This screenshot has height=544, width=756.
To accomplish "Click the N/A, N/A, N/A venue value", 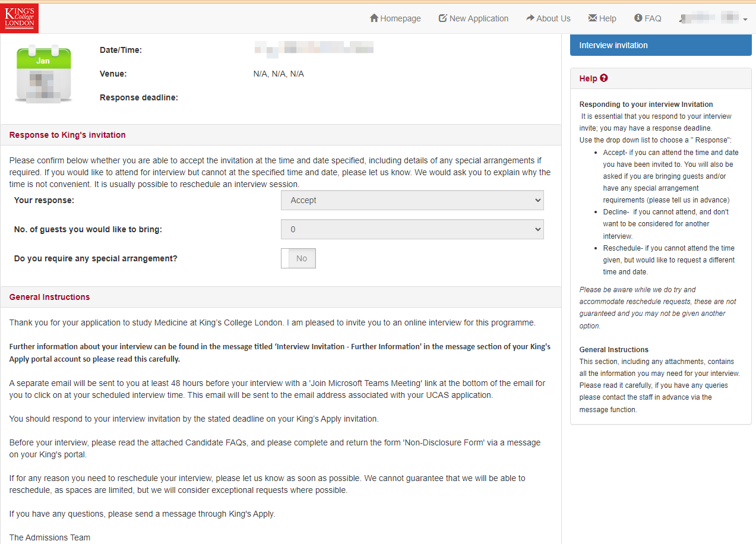I will click(x=279, y=74).
